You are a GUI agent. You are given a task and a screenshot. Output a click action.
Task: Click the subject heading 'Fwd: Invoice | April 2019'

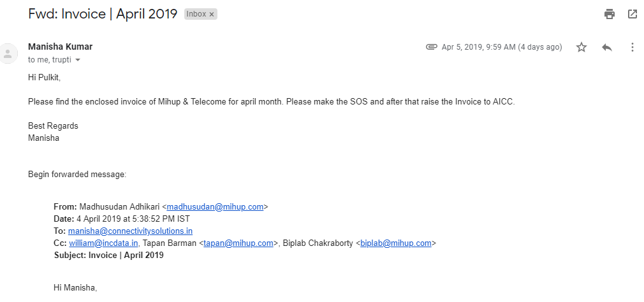coord(103,14)
